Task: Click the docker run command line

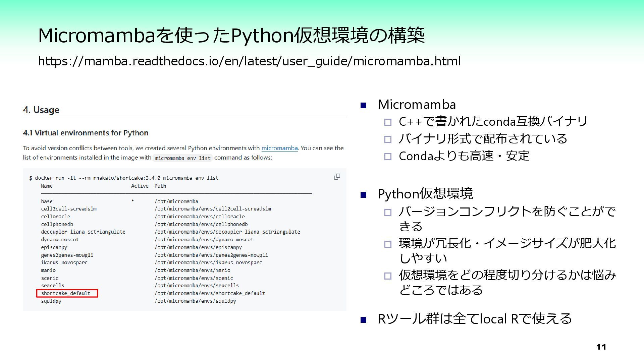Action: click(x=124, y=178)
